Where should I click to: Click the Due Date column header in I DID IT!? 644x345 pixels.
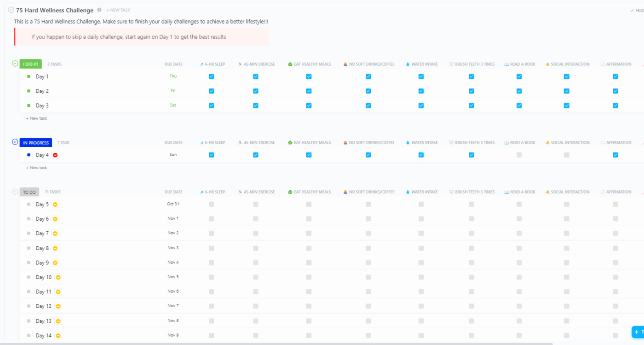coord(173,64)
